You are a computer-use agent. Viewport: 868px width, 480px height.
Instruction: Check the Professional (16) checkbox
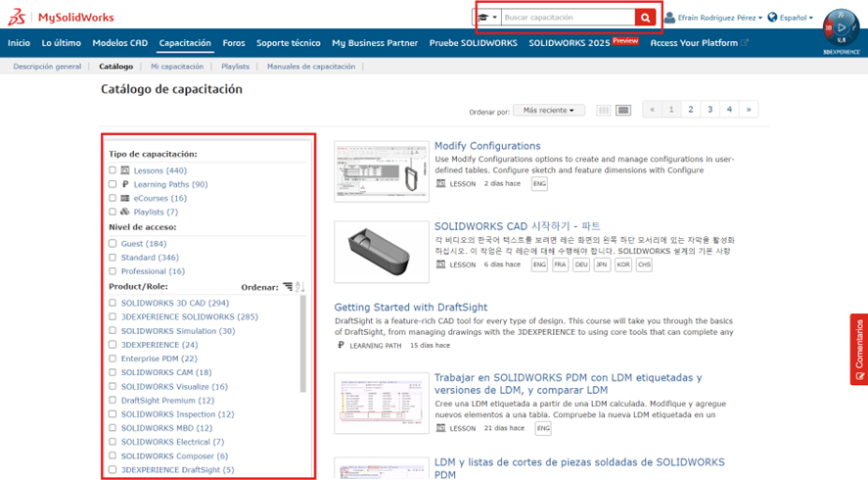pyautogui.click(x=113, y=271)
